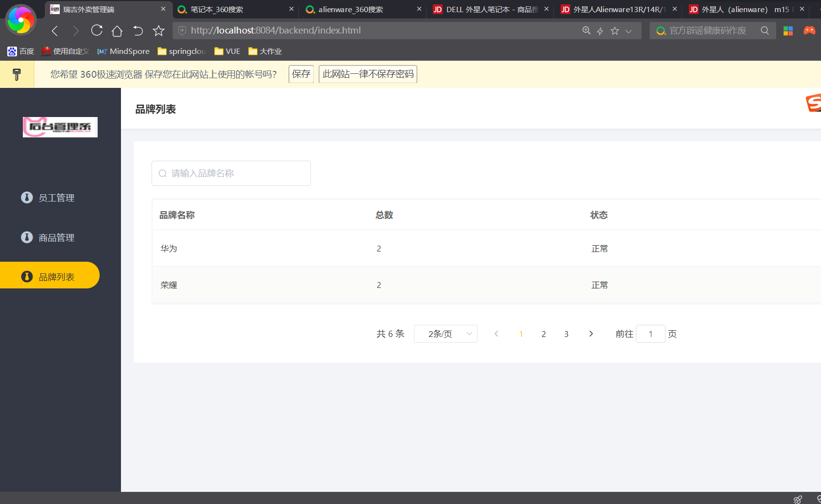Click the game controller icon in the toolbar
The width and height of the screenshot is (821, 504).
point(809,31)
